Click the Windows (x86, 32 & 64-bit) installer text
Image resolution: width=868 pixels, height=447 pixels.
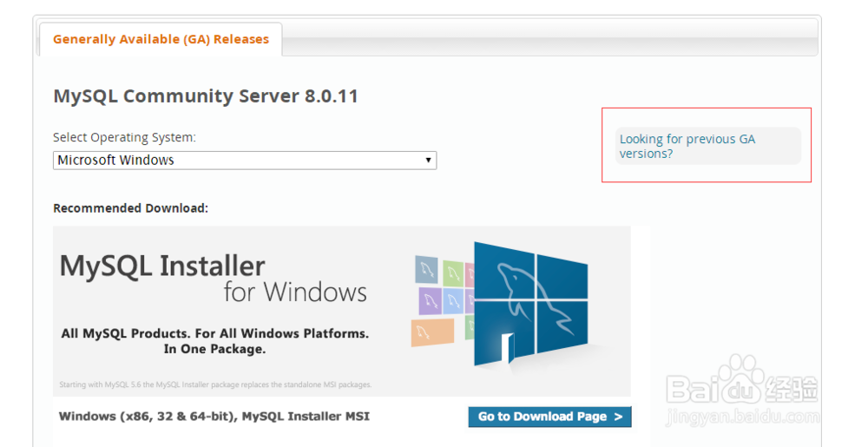pyautogui.click(x=214, y=416)
